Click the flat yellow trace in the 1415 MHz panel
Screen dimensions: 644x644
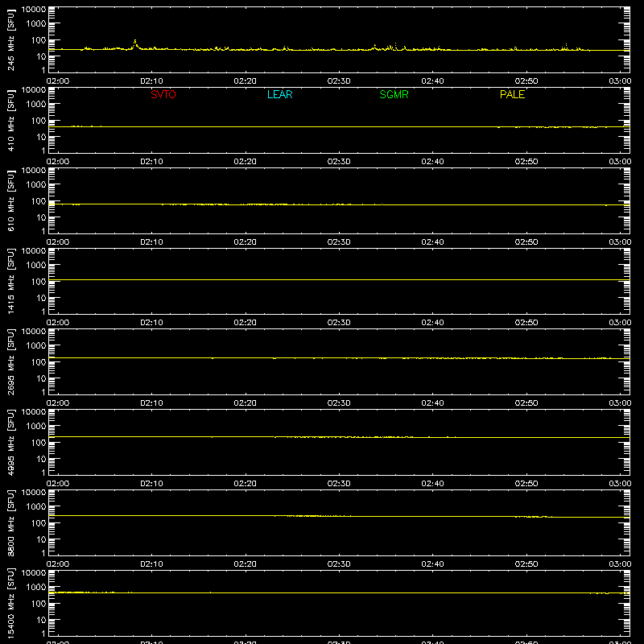point(339,279)
